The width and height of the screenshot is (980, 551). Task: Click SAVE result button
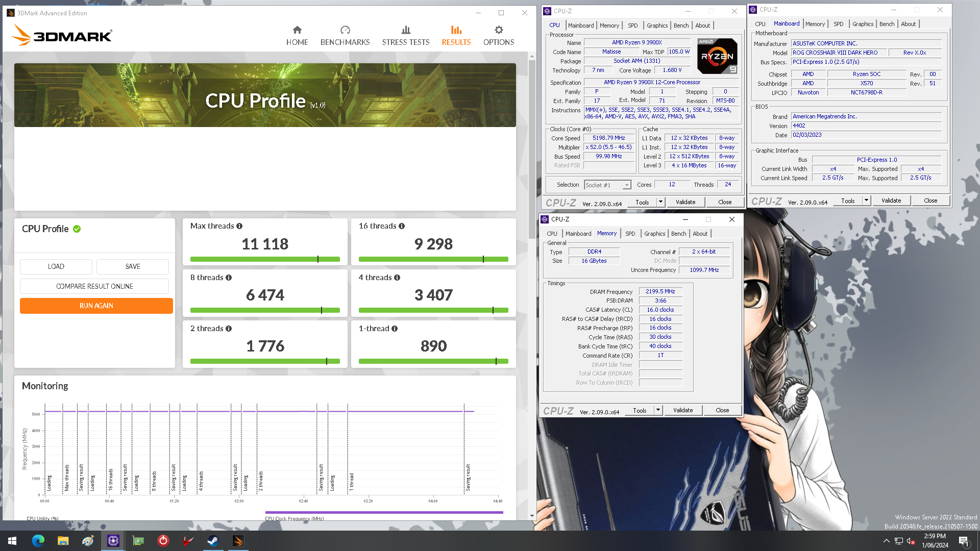pyautogui.click(x=133, y=266)
